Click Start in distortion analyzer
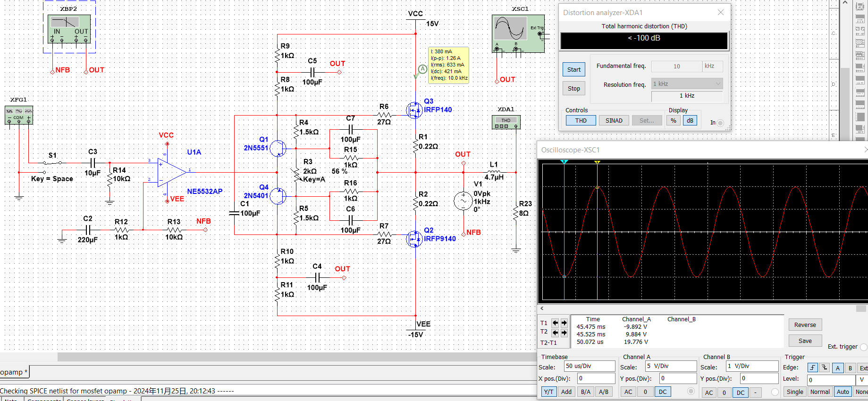Viewport: 868px width, 401px height. coord(574,69)
